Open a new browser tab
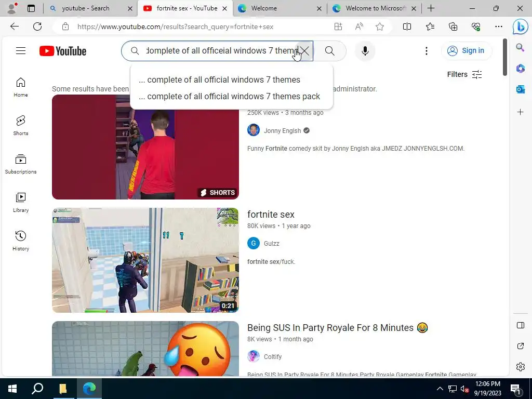The image size is (532, 399). (x=431, y=8)
